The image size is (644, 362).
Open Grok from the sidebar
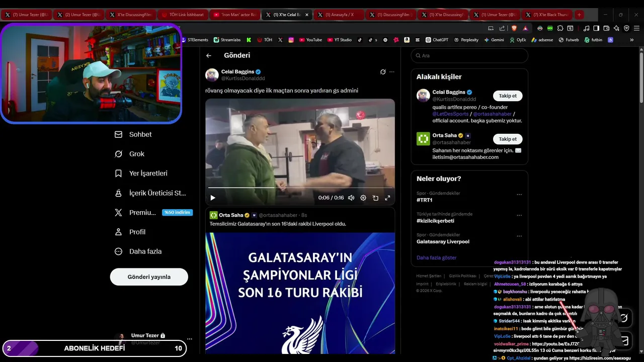[x=129, y=154]
